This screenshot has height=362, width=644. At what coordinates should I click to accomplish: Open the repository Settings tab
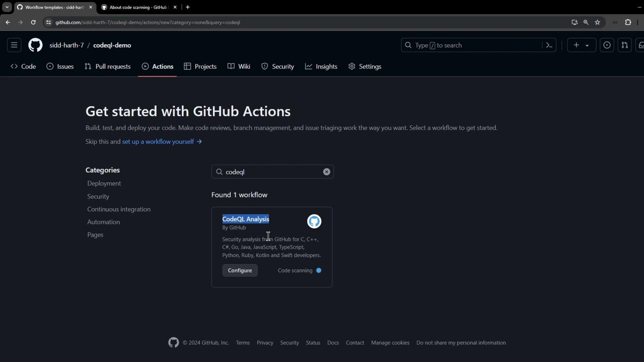[365, 66]
